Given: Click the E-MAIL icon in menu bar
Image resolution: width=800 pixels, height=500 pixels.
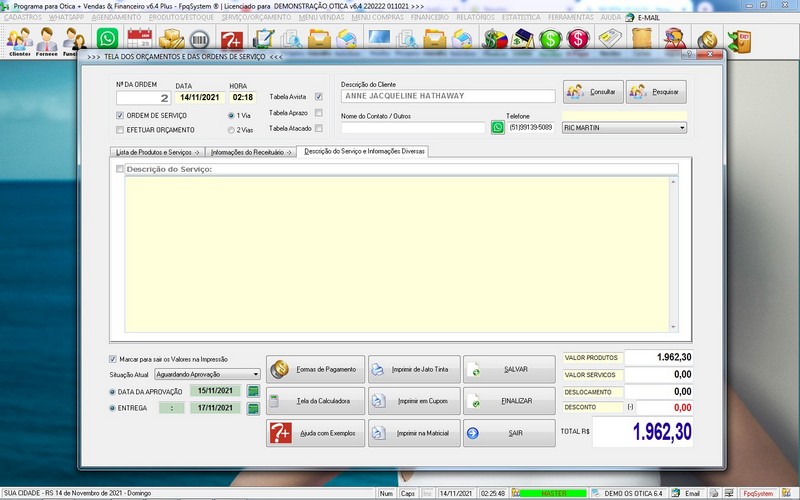Looking at the screenshot, I should click(x=630, y=17).
